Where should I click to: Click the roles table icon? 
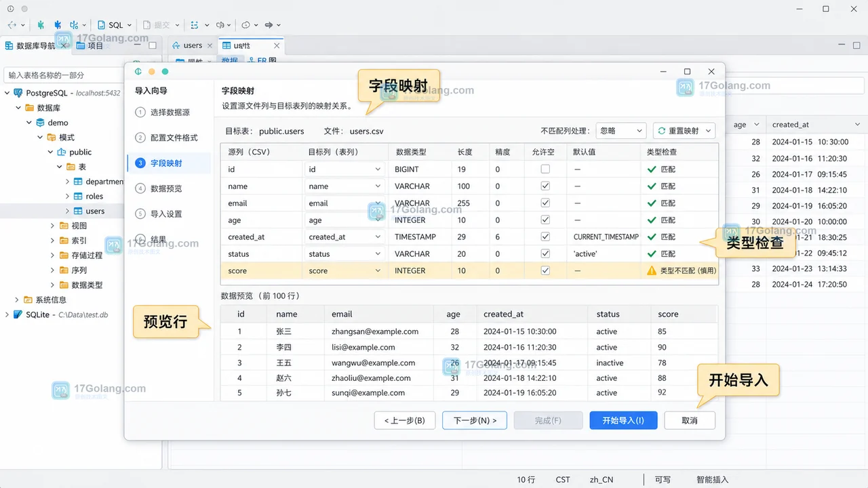click(x=78, y=196)
